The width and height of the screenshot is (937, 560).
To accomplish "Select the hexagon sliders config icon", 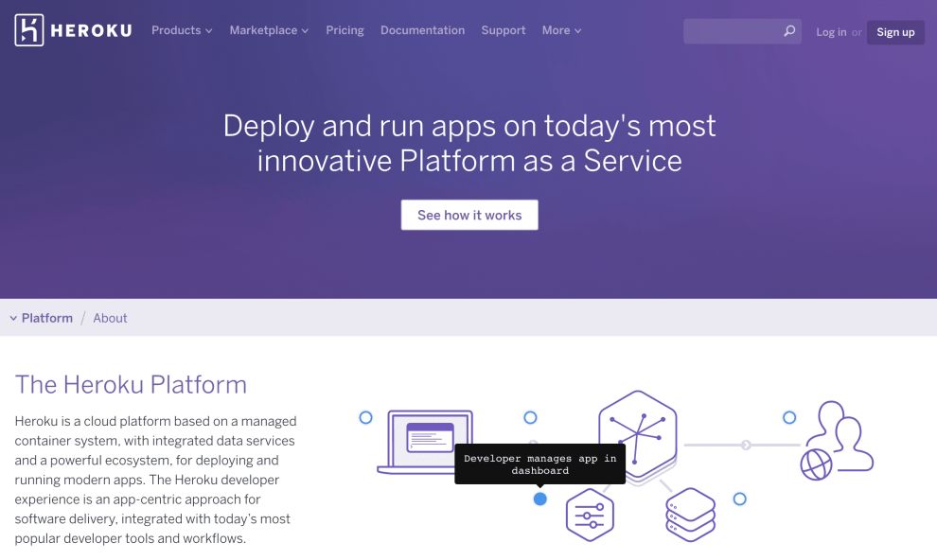I will pyautogui.click(x=590, y=516).
